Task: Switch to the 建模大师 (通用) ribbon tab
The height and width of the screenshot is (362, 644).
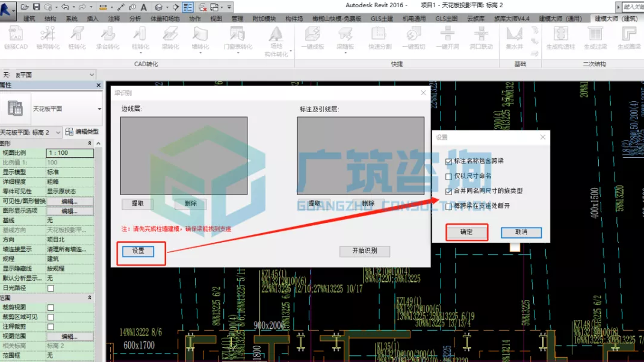Action: click(560, 19)
